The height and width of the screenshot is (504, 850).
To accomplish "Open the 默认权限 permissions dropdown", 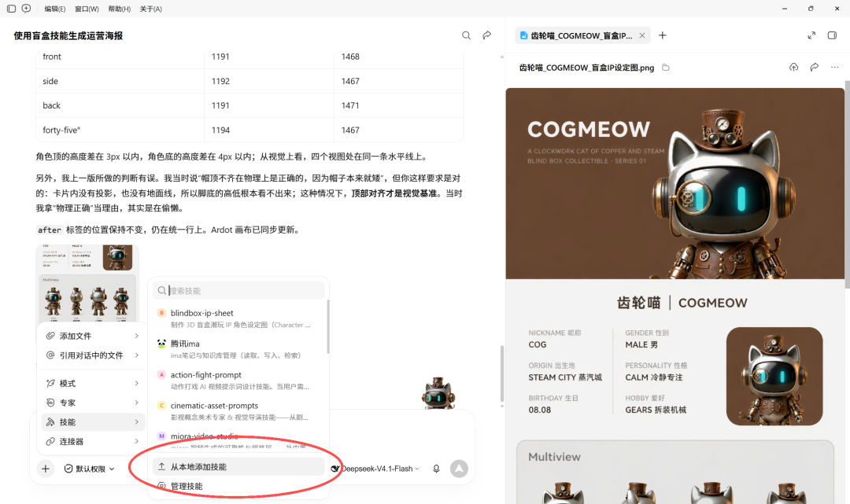I will coord(90,469).
